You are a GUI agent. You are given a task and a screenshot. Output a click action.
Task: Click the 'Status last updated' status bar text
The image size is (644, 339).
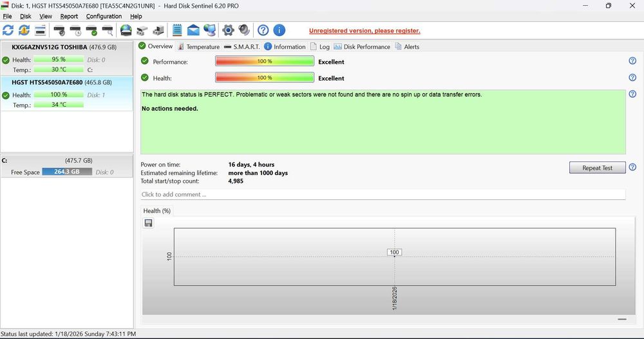68,334
